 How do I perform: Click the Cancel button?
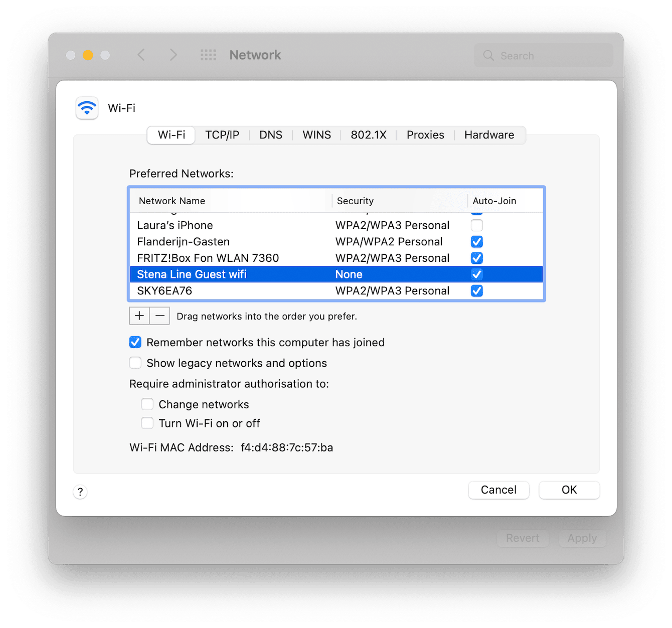click(498, 490)
